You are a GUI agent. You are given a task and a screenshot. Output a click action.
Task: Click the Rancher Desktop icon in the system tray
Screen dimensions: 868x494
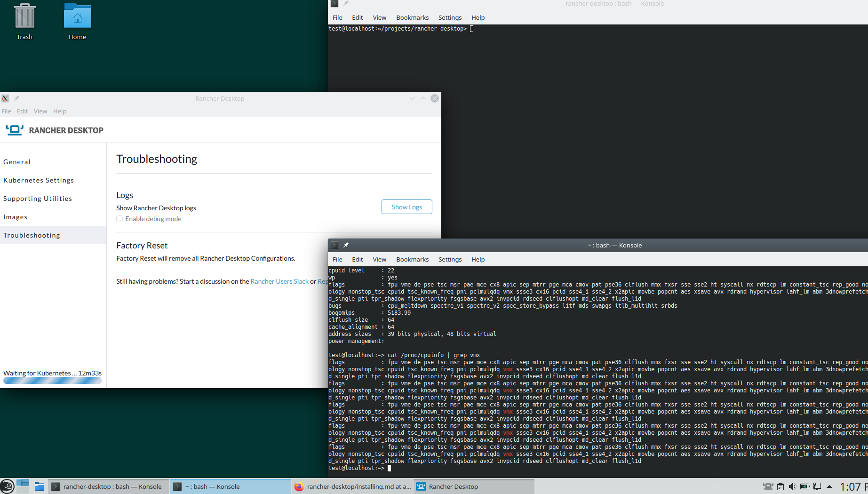(x=768, y=486)
